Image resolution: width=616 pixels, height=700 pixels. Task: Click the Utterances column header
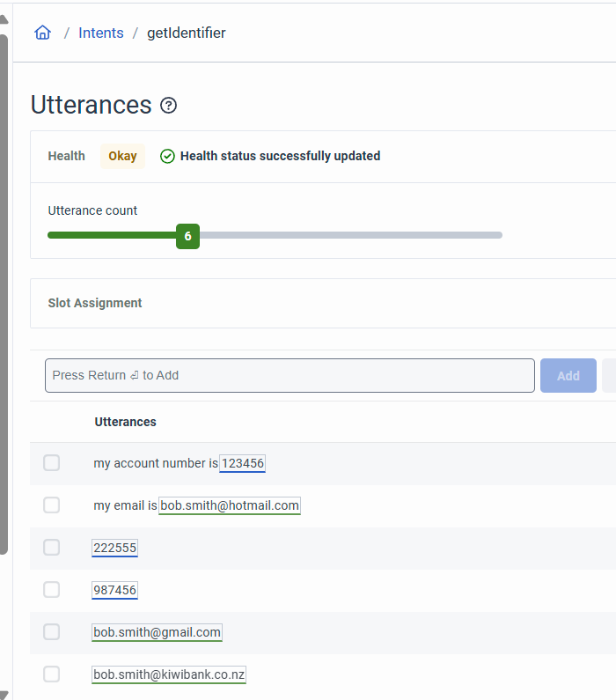(125, 422)
